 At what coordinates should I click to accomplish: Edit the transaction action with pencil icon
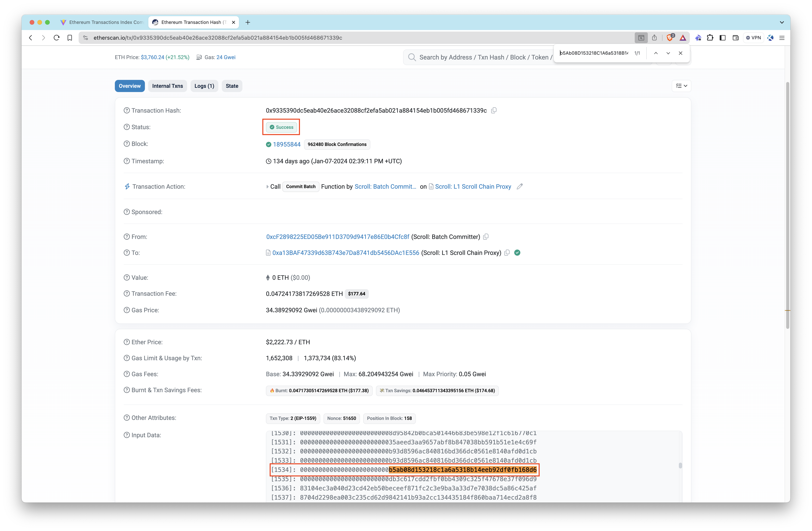pos(520,186)
